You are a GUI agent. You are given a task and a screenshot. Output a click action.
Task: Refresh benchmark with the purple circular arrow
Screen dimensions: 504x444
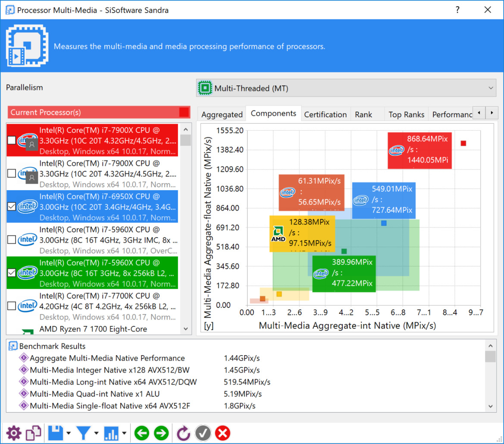(x=183, y=433)
